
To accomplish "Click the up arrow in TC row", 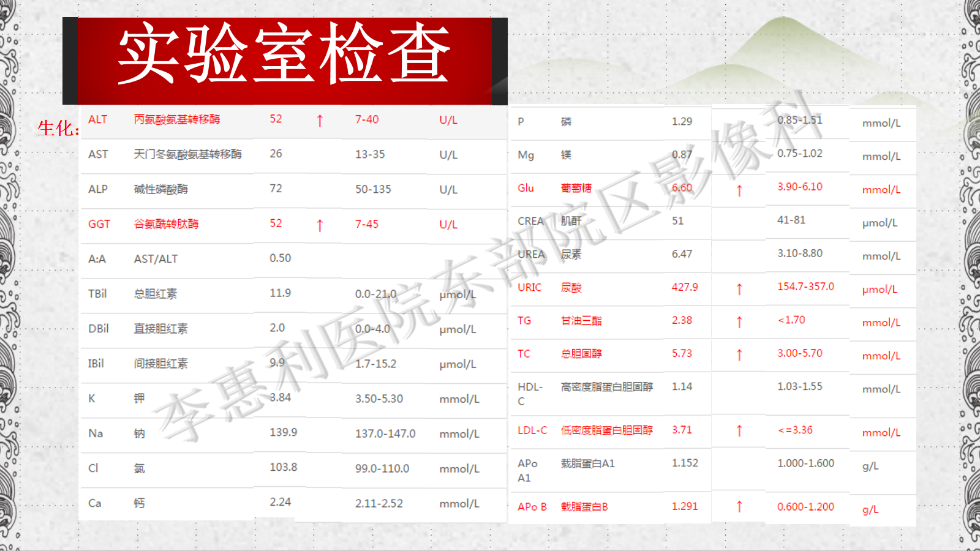I will click(x=739, y=354).
